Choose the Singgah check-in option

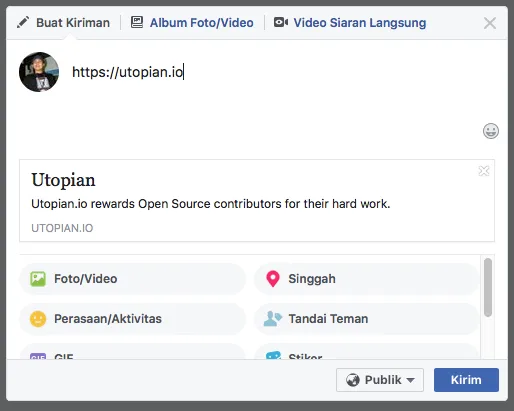367,279
